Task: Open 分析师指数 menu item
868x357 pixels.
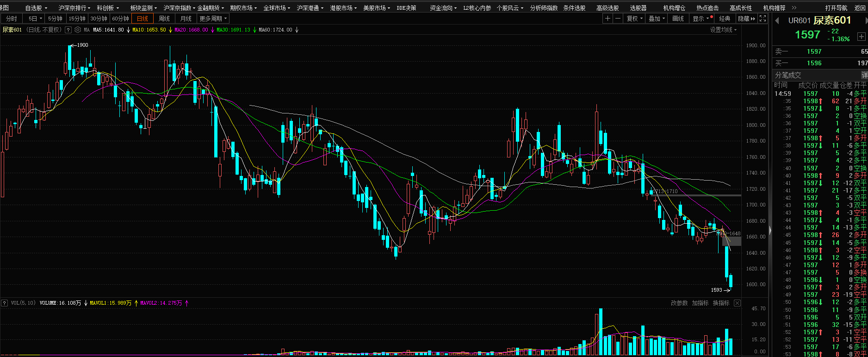Action: [544, 8]
